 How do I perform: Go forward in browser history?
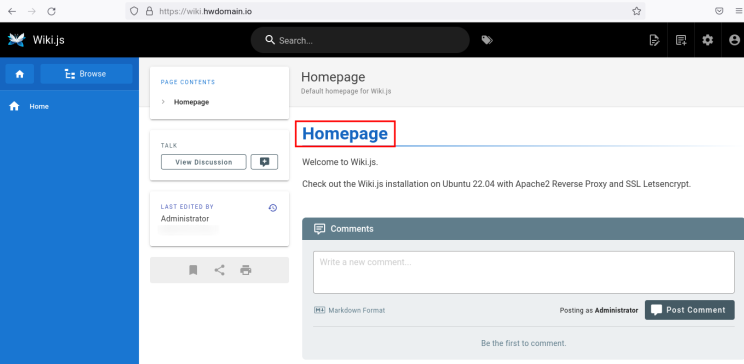point(32,11)
